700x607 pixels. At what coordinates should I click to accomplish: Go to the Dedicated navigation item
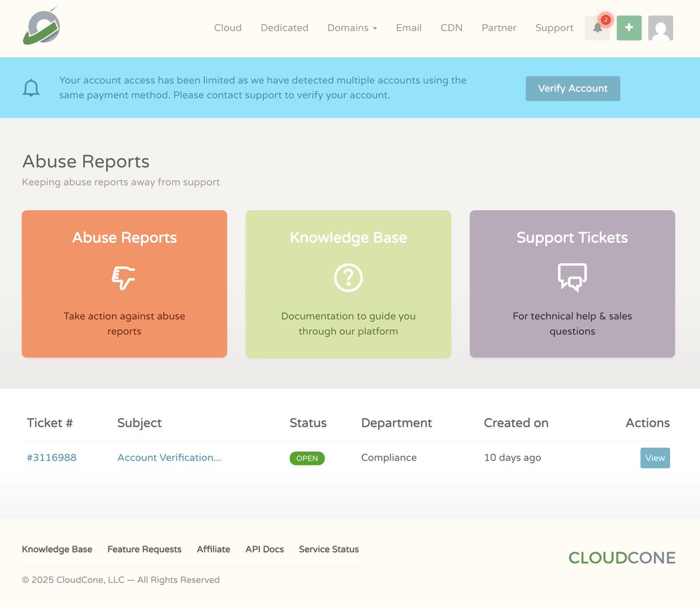[x=285, y=28]
